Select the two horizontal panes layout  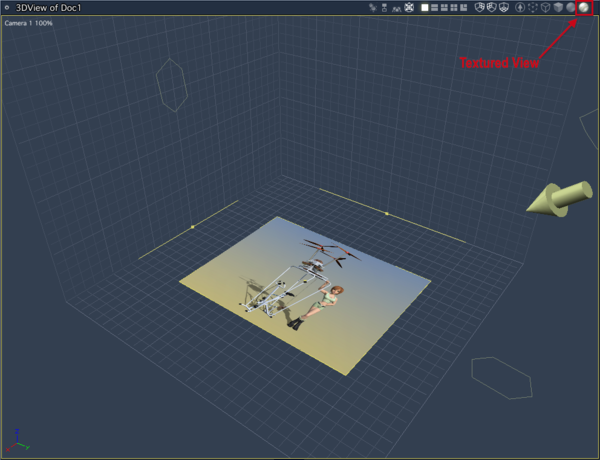(434, 8)
